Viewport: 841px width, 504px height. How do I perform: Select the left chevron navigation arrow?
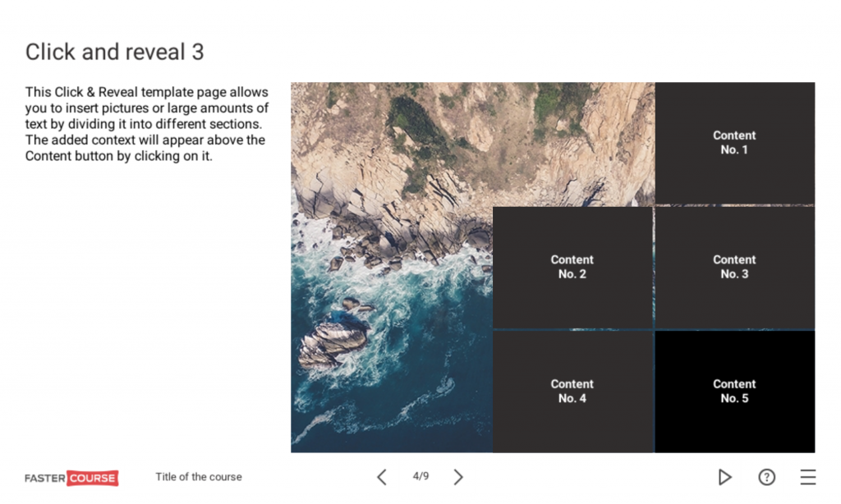[381, 477]
